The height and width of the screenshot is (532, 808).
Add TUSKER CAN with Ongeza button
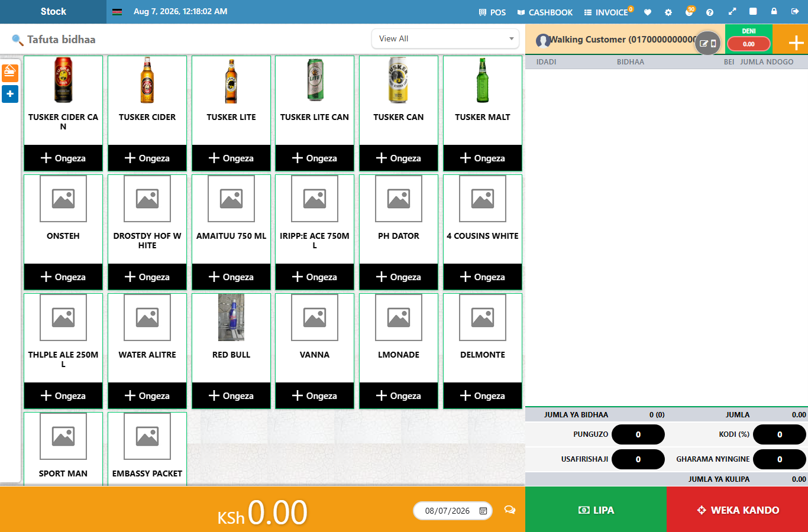click(x=399, y=158)
